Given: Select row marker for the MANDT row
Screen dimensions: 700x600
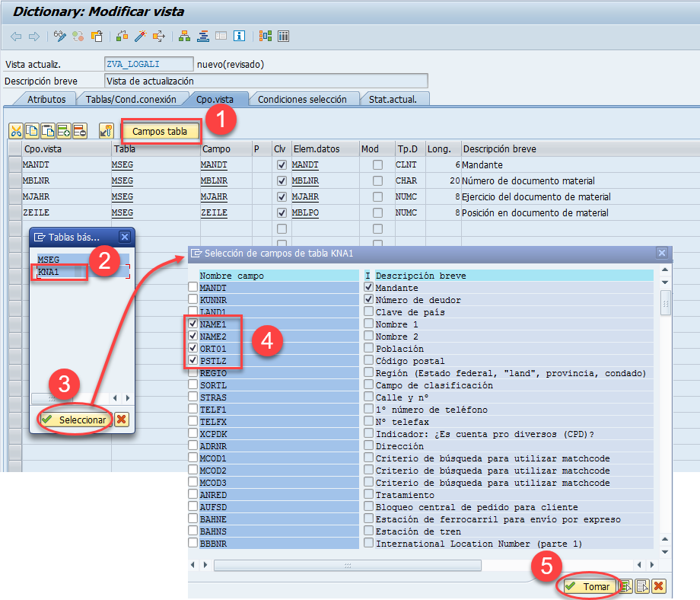Looking at the screenshot, I should [x=15, y=164].
